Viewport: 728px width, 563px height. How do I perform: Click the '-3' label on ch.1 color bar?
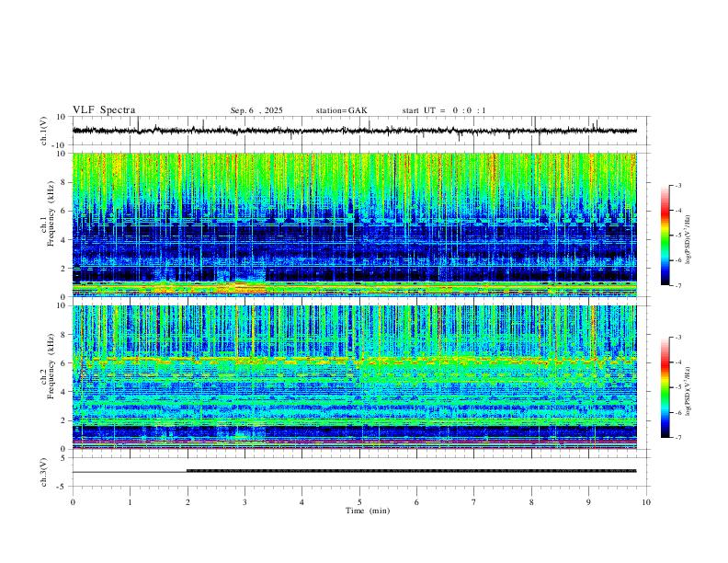[677, 185]
